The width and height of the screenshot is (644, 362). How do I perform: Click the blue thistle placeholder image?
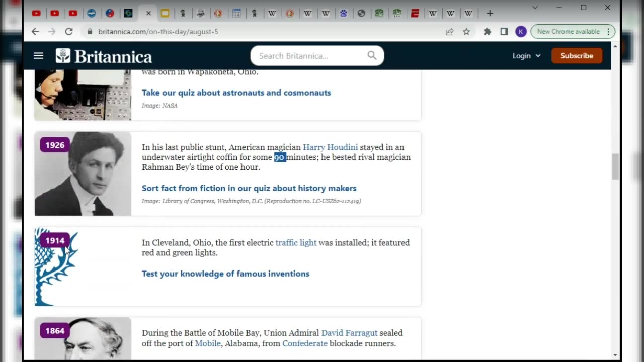click(x=56, y=266)
